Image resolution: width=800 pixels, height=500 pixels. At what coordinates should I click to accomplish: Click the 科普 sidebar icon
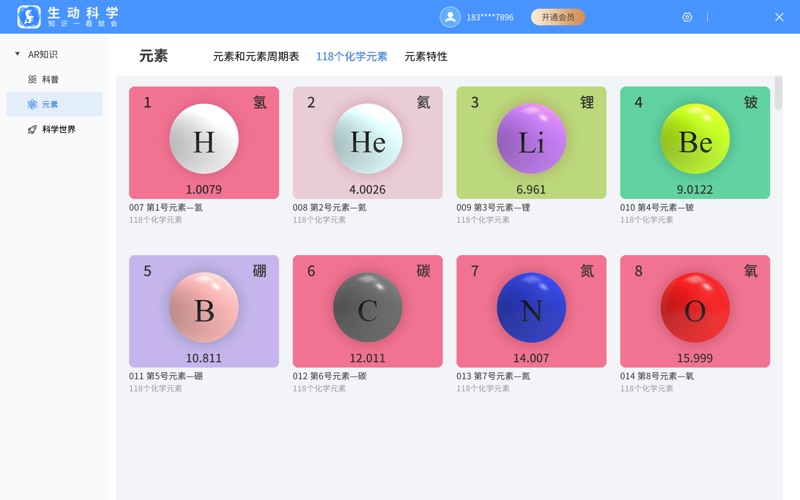coord(32,79)
